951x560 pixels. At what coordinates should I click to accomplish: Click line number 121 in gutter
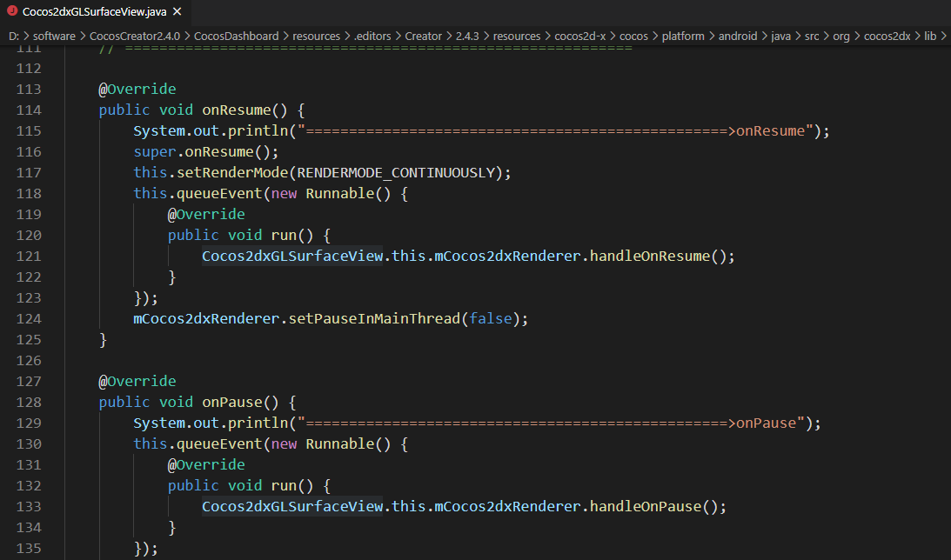point(29,257)
